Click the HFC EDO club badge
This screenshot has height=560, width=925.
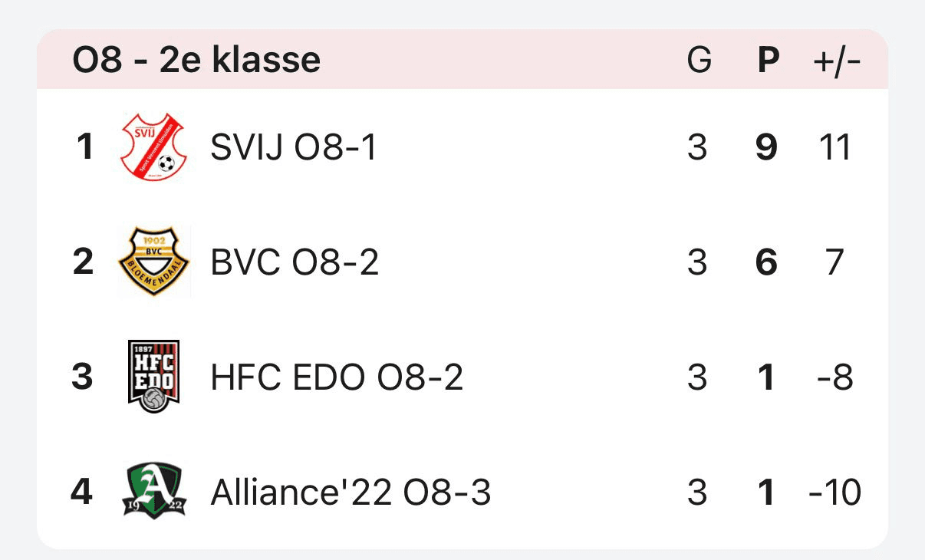(153, 377)
